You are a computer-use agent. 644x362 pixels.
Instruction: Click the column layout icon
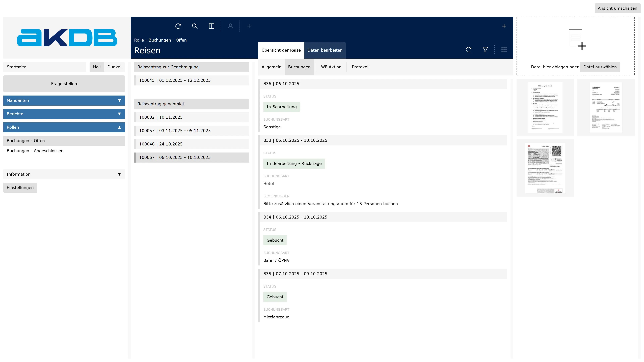tap(211, 26)
